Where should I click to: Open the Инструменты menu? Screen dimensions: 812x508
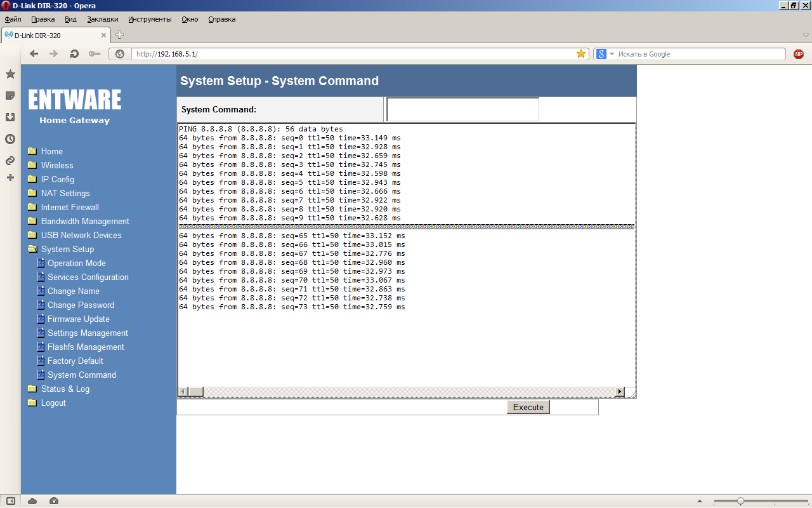(150, 19)
